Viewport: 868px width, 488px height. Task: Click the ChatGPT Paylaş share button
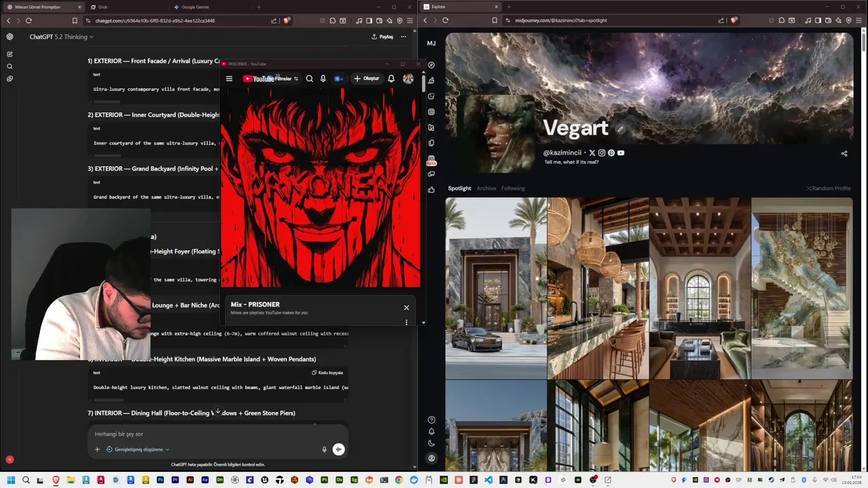(382, 37)
